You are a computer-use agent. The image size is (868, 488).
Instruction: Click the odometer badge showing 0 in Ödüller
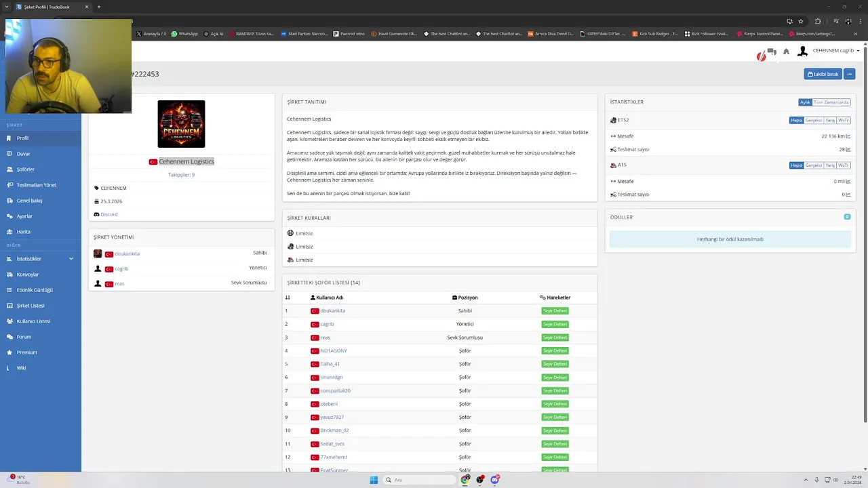tap(847, 217)
